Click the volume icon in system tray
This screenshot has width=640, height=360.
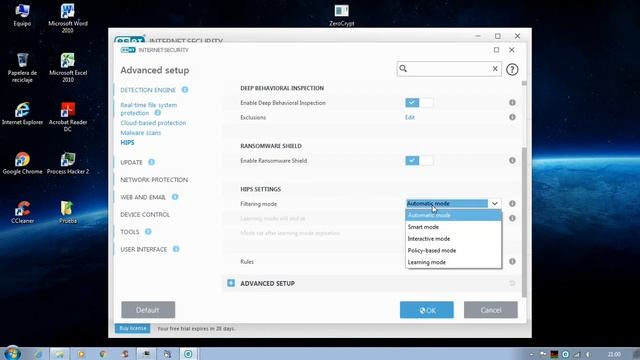point(588,354)
